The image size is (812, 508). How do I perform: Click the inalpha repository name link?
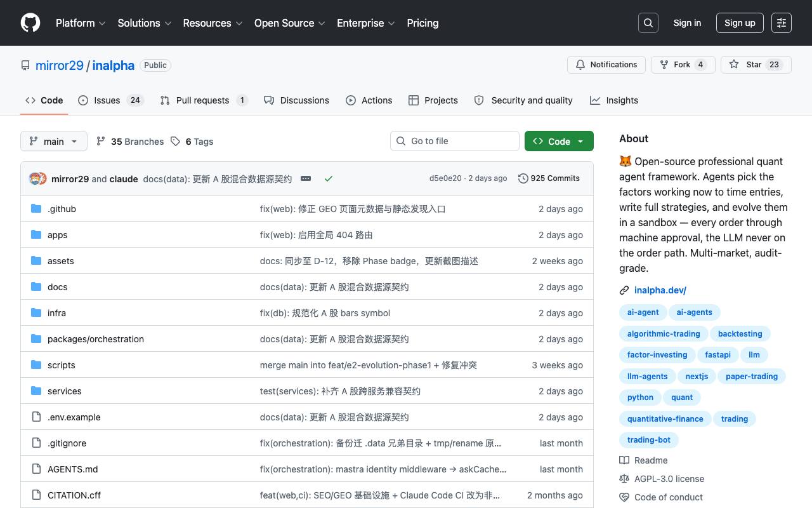[114, 65]
